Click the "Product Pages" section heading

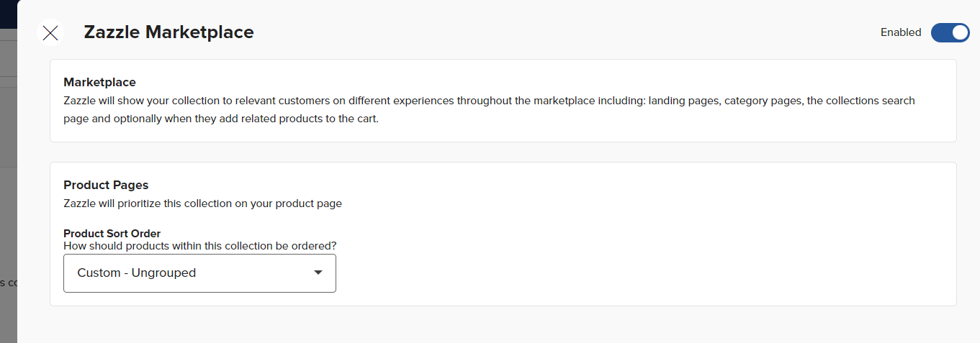pos(106,186)
